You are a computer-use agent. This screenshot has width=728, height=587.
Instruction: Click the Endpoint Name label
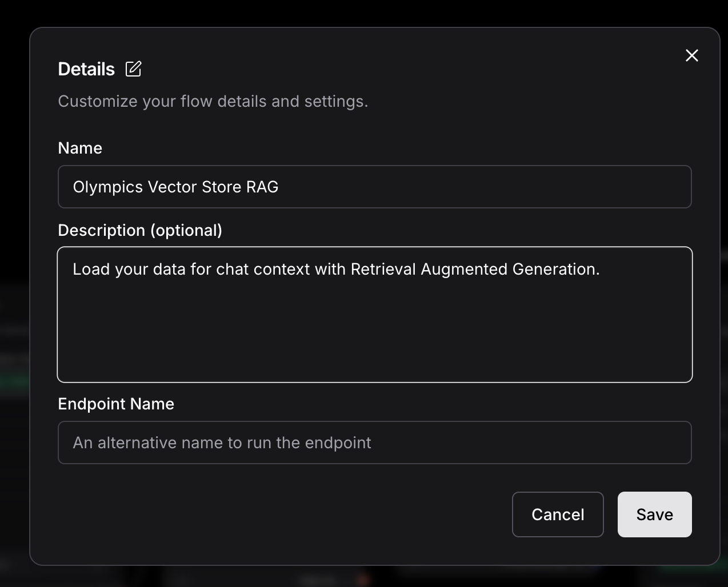115,404
